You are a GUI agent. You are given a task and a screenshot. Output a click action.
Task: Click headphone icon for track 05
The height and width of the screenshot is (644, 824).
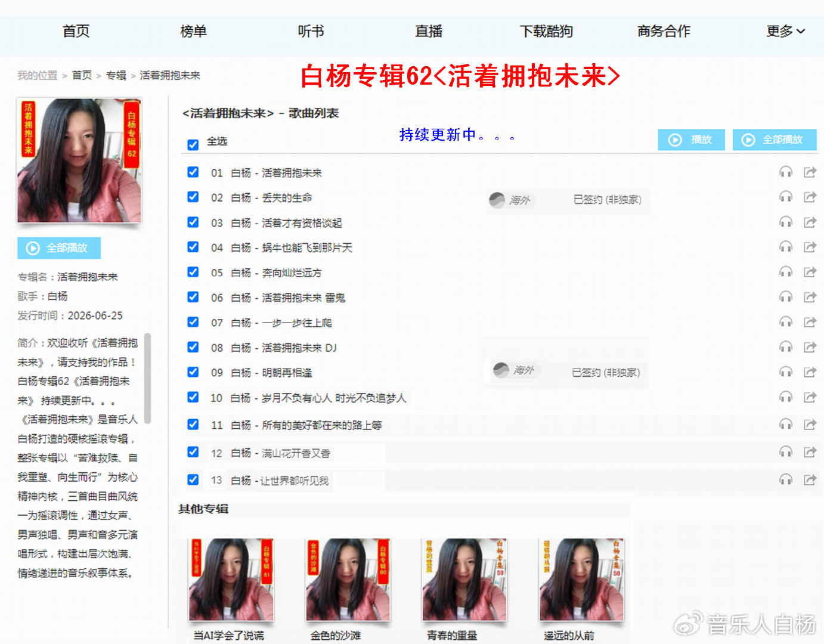(786, 272)
